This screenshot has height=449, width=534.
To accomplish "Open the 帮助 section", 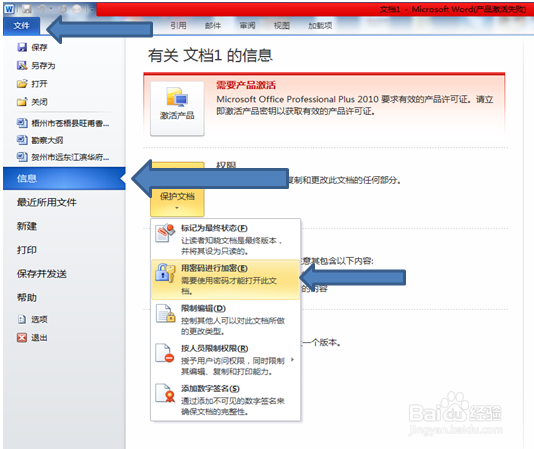I will (x=27, y=298).
